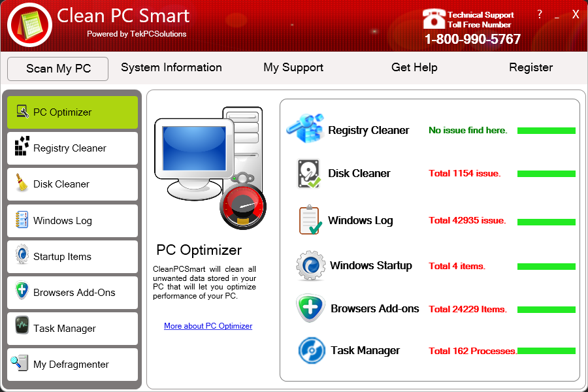Viewport: 588px width, 392px height.
Task: Open the My Support menu
Action: [x=293, y=67]
